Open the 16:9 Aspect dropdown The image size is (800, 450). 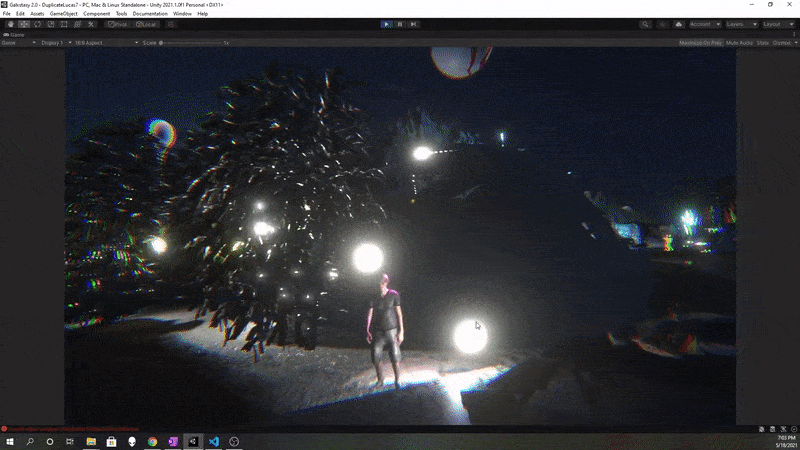pyautogui.click(x=106, y=43)
